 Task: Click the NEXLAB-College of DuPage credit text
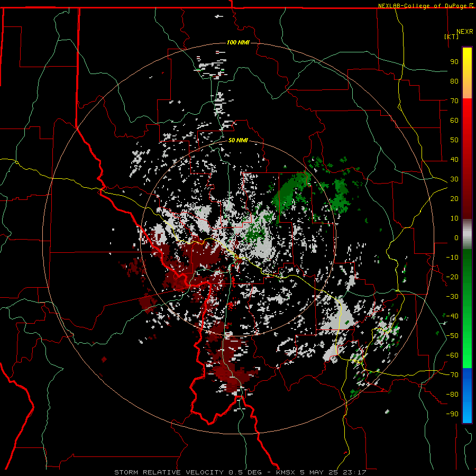pos(423,6)
